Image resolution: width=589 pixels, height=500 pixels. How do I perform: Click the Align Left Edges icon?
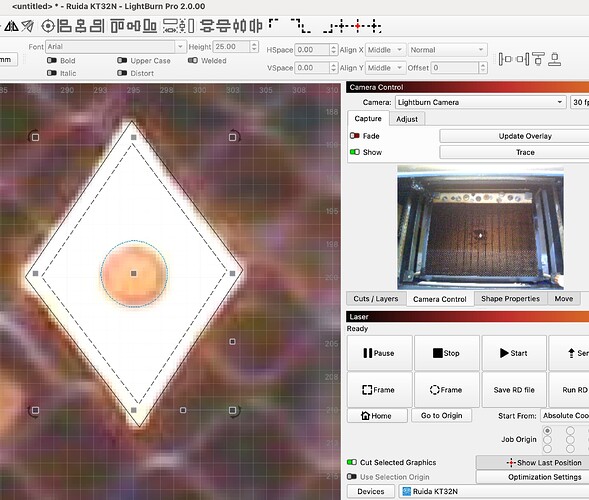[64, 26]
